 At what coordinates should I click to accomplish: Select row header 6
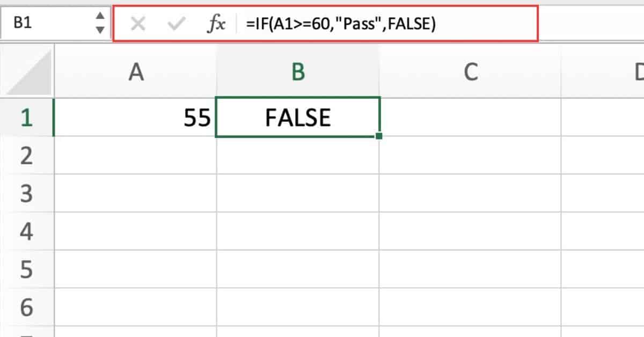27,307
